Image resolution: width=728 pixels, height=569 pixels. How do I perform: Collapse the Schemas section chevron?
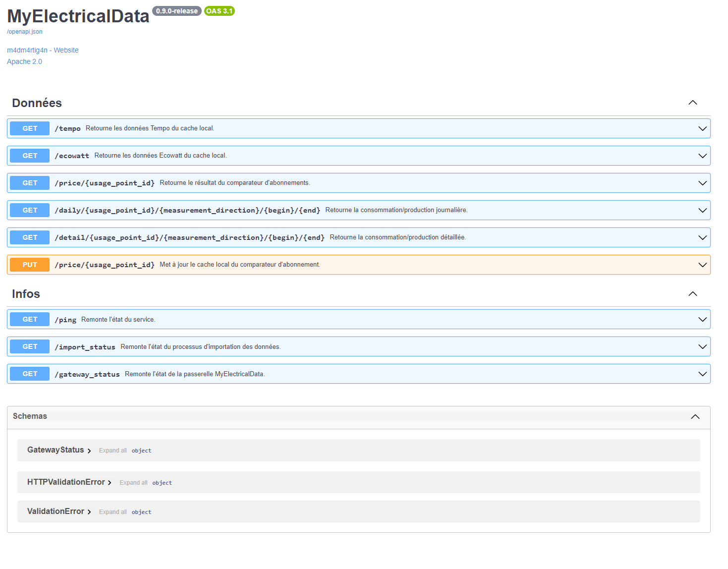point(695,416)
